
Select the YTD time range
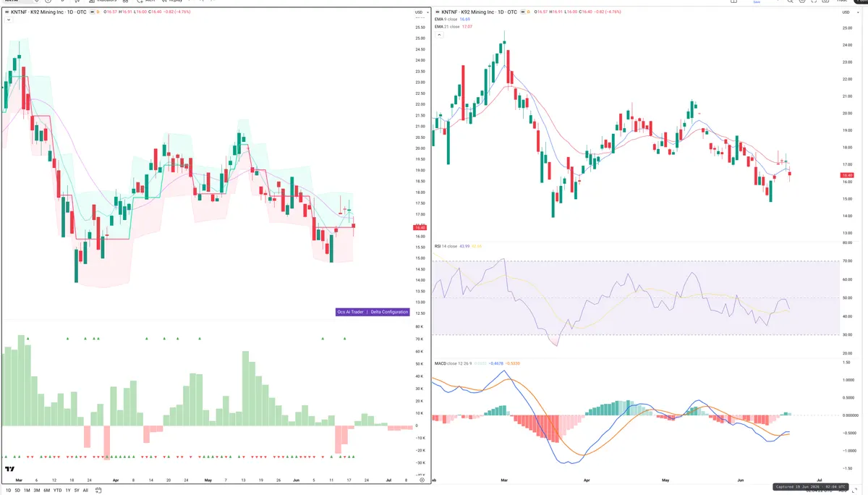pos(57,490)
